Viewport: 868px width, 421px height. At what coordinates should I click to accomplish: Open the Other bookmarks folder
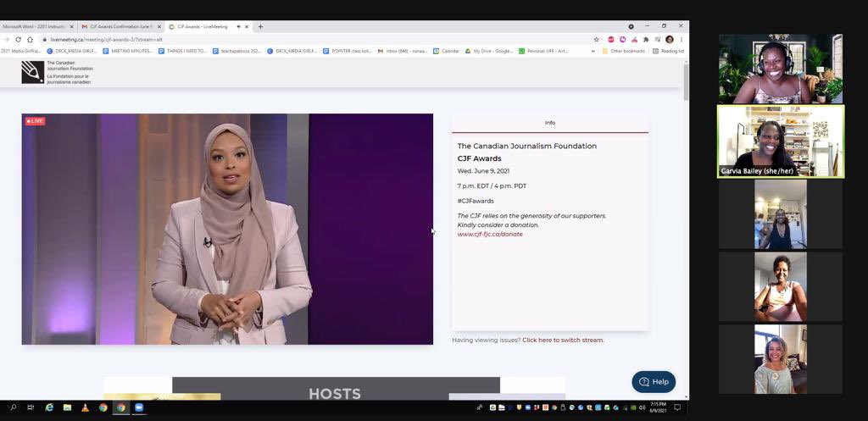624,51
